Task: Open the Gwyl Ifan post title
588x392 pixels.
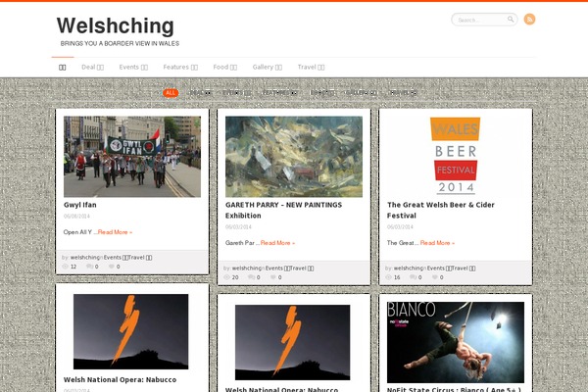Action: coord(80,205)
